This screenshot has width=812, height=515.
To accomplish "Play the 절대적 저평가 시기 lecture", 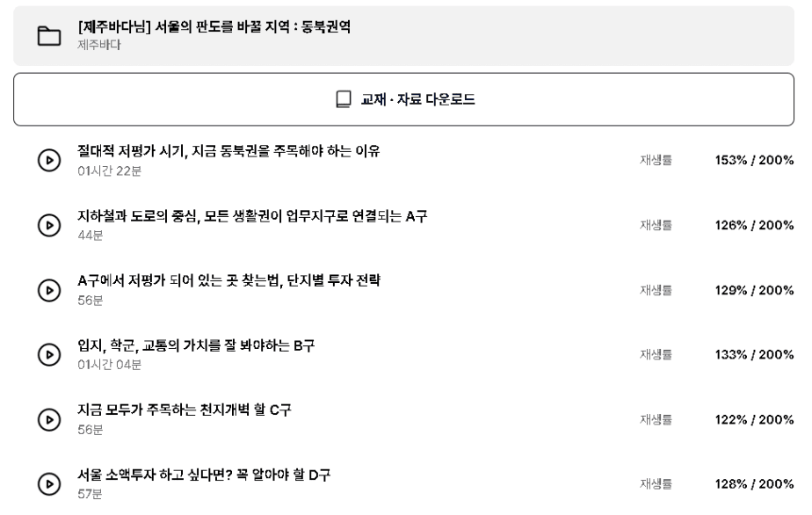I will click(x=49, y=160).
